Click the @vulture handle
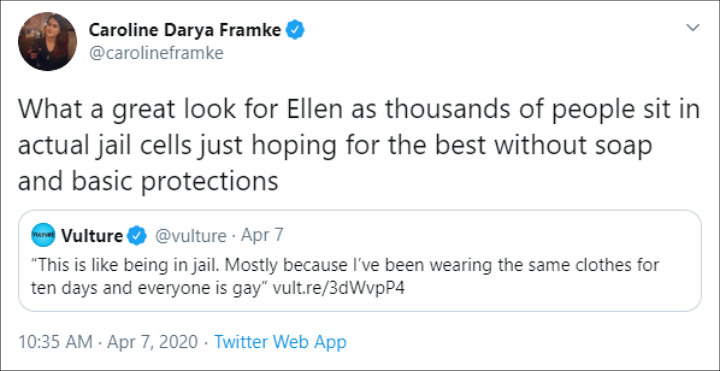 pyautogui.click(x=191, y=236)
